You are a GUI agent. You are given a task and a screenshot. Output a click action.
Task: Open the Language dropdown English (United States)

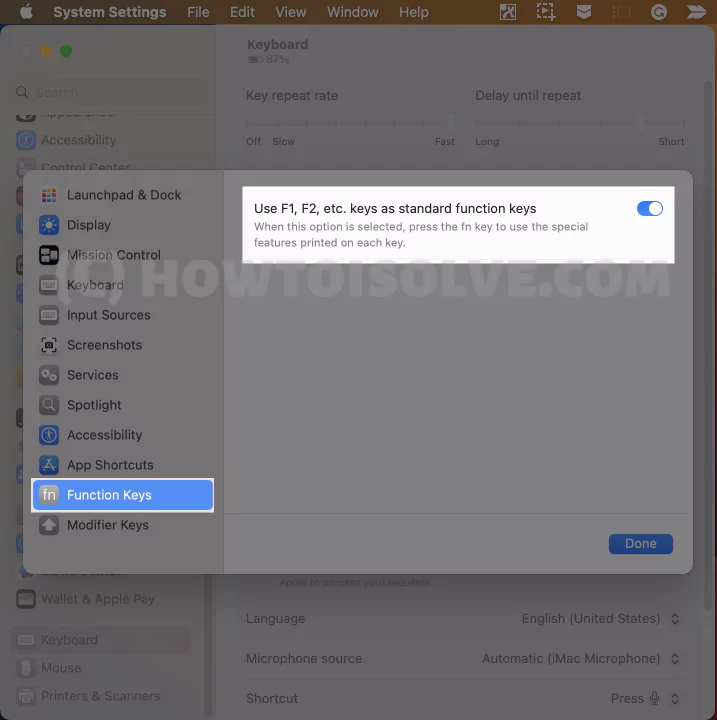click(x=601, y=619)
